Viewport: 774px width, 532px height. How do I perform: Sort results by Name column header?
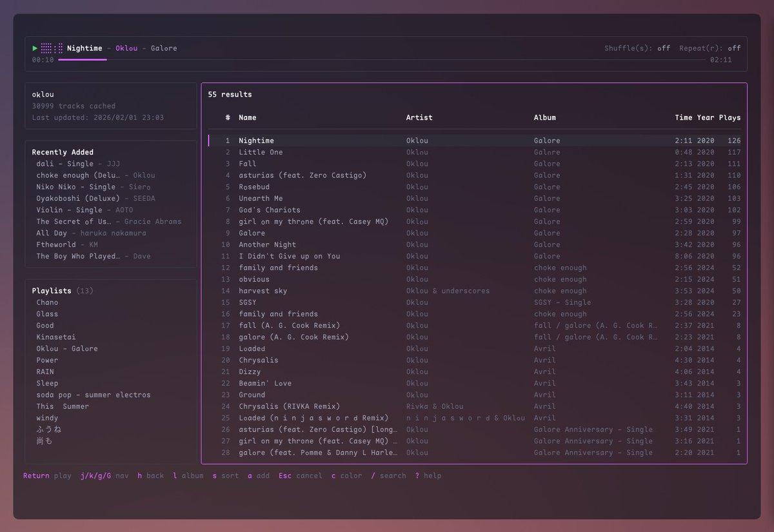248,117
